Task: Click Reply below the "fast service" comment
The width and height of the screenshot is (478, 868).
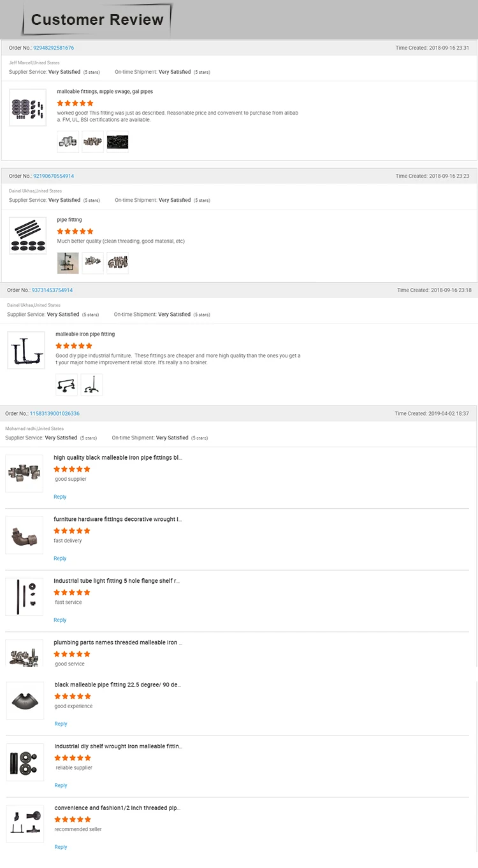Action: click(x=60, y=620)
